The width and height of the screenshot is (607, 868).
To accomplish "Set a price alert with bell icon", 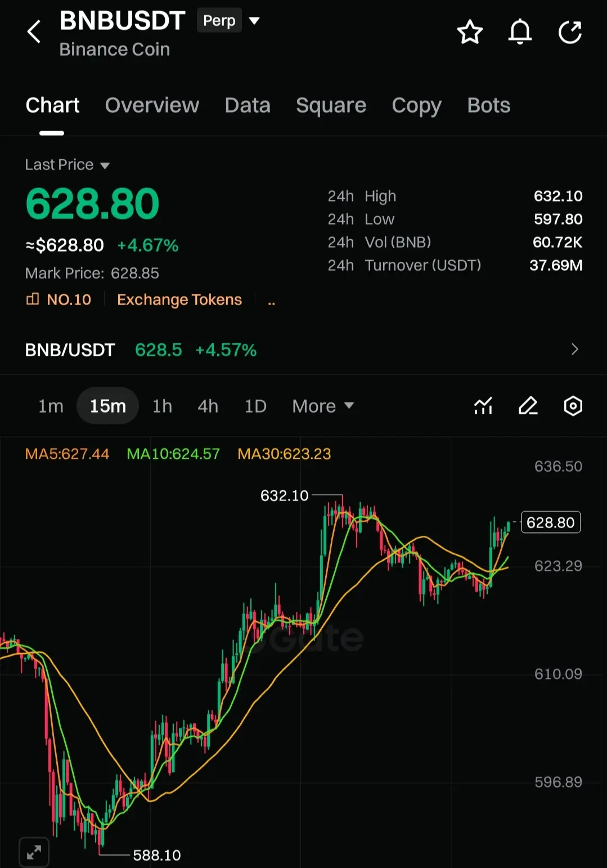I will (520, 32).
